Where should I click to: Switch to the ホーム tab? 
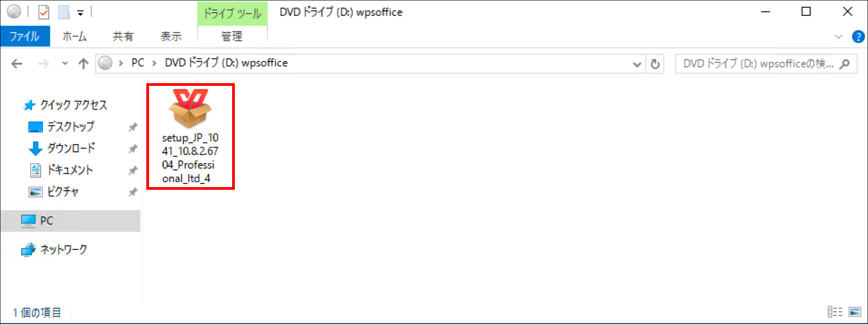coord(75,36)
